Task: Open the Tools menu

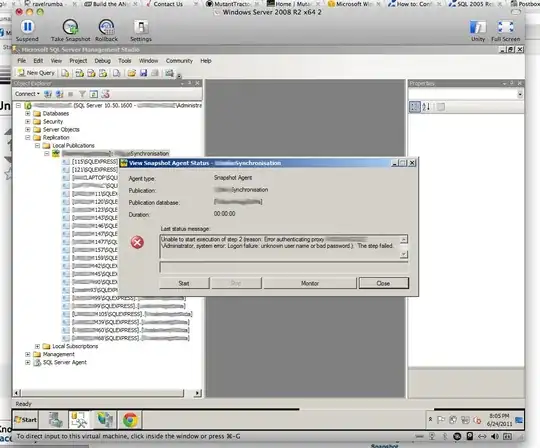Action: [x=125, y=61]
